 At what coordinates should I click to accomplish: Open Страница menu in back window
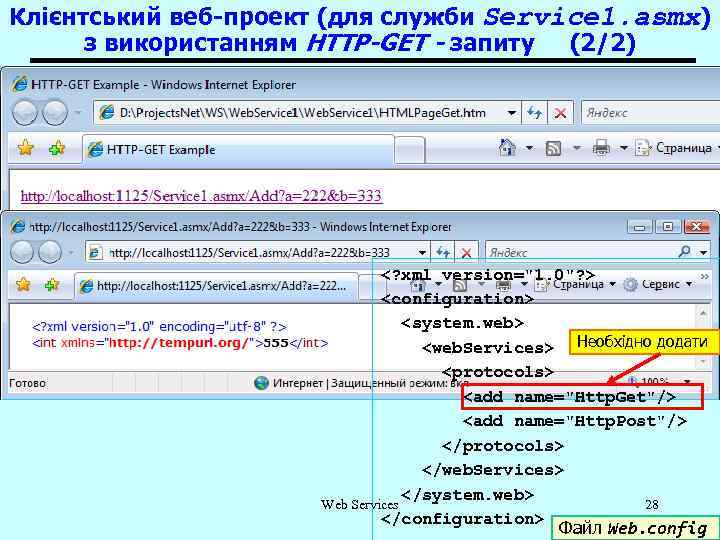point(675,148)
